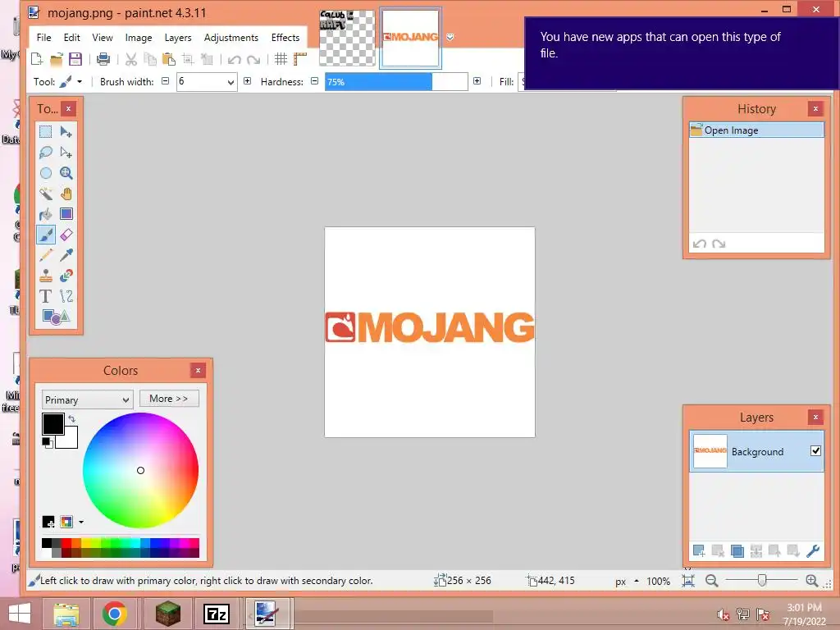Close the Colors panel
The height and width of the screenshot is (630, 840).
click(x=198, y=370)
